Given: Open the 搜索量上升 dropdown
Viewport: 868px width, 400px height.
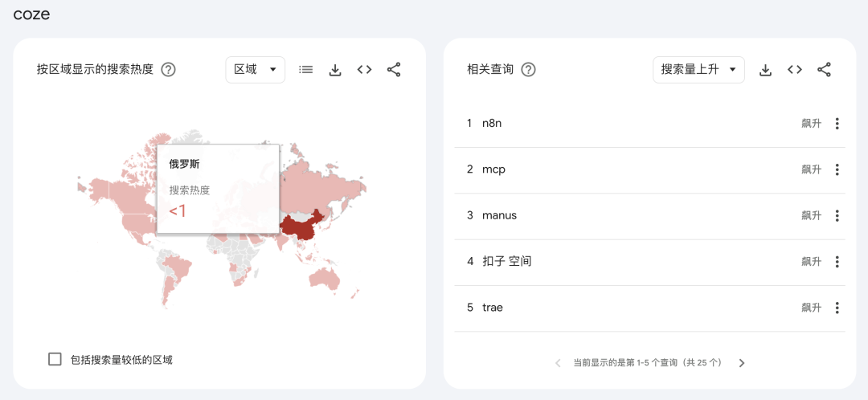Looking at the screenshot, I should pos(698,70).
